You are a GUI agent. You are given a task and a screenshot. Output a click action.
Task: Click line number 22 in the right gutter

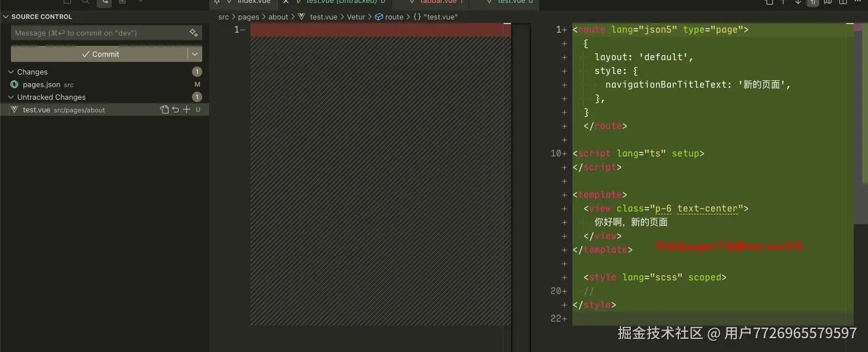(x=556, y=319)
